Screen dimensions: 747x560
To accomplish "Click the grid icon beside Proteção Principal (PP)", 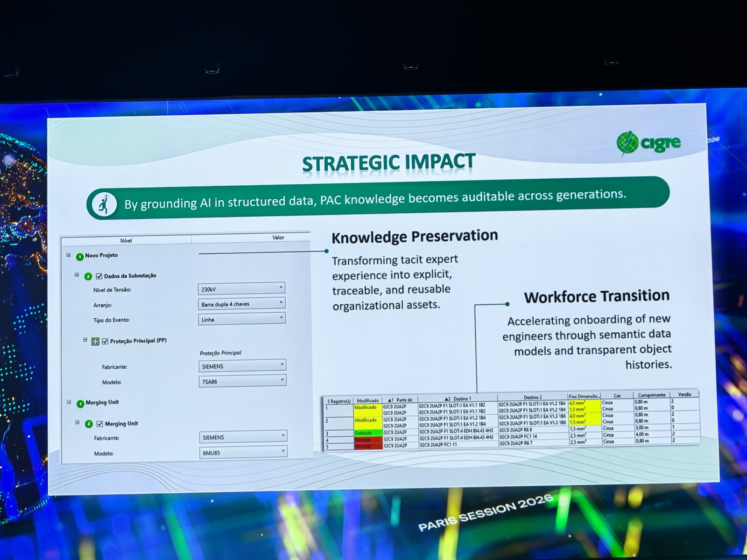I will point(95,342).
